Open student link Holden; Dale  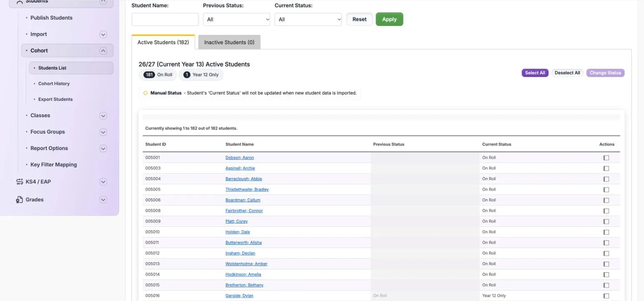(238, 232)
